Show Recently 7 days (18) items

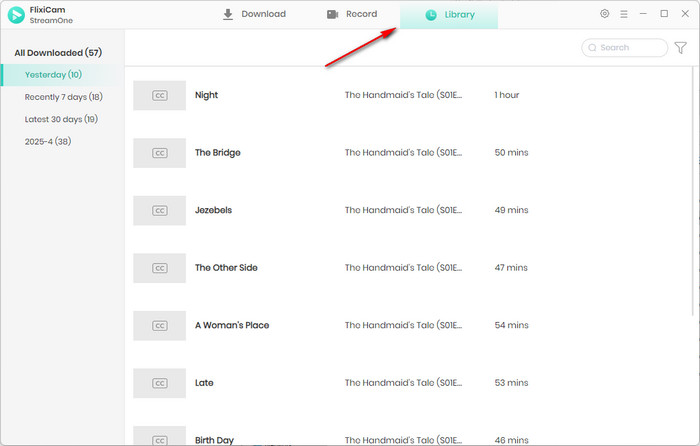63,97
